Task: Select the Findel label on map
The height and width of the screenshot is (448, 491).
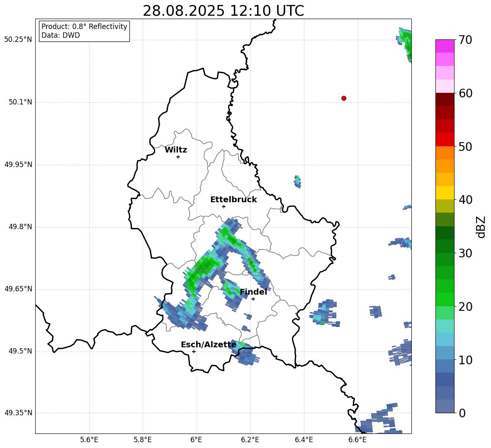Action: pos(253,292)
